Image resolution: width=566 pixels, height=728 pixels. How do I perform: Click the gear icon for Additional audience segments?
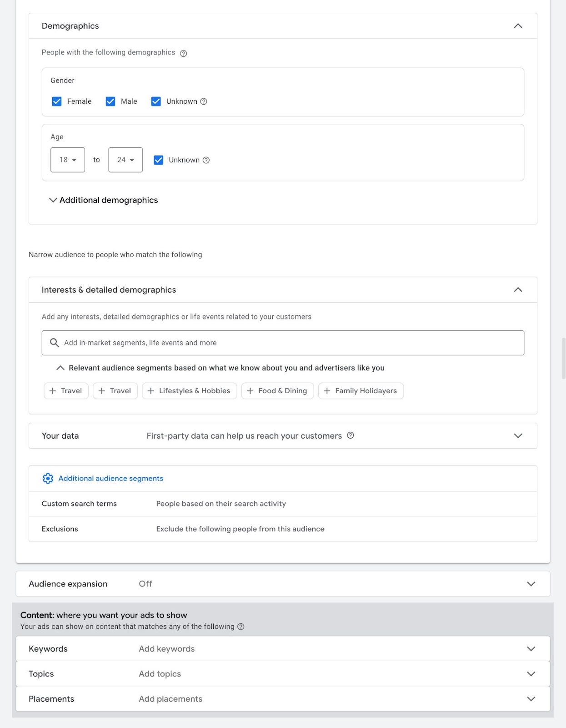coord(48,478)
